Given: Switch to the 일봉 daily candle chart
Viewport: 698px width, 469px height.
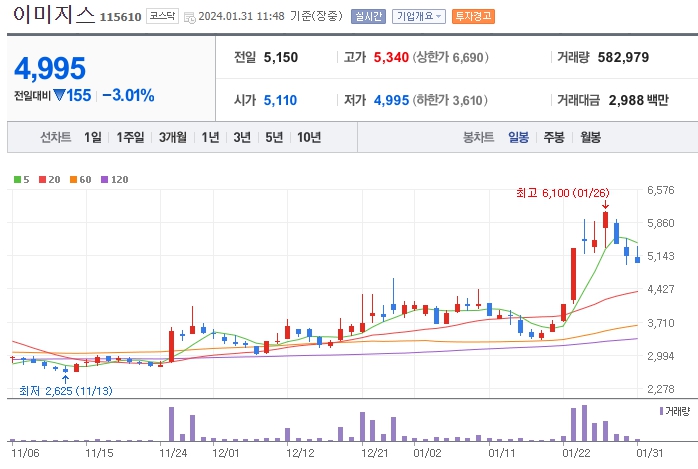Looking at the screenshot, I should click(x=519, y=137).
